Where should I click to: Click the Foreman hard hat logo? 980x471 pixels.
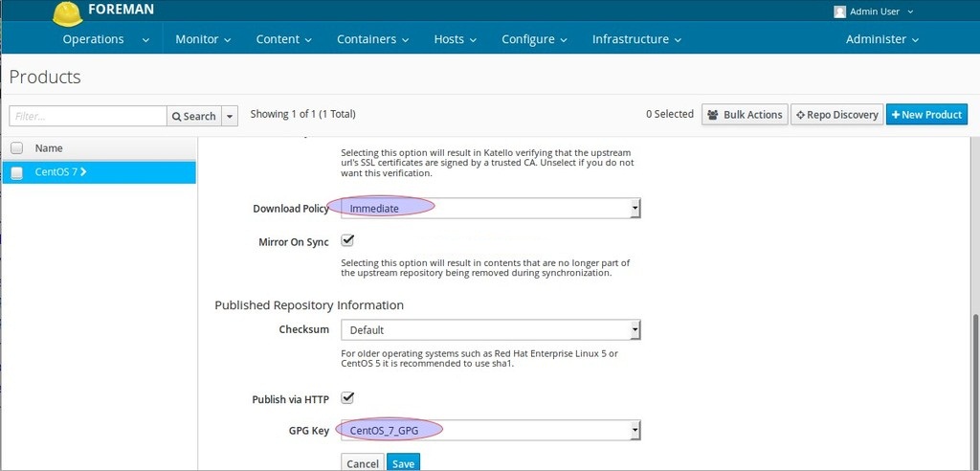pos(68,13)
